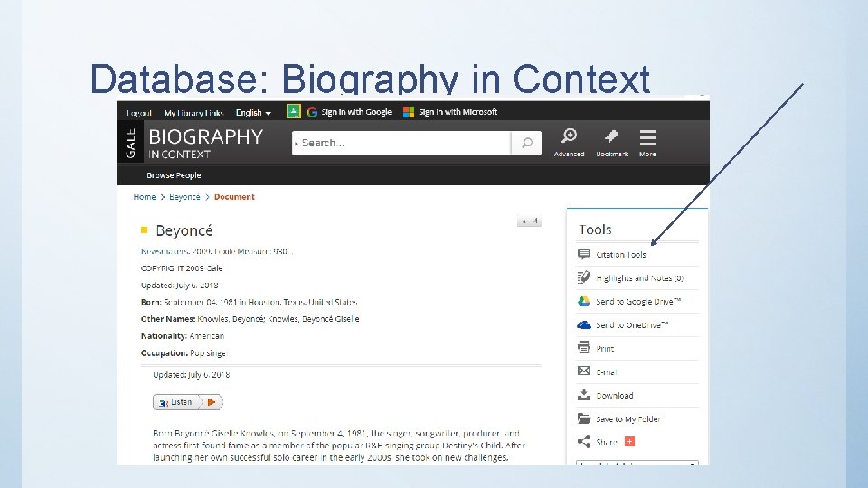868x488 pixels.
Task: Go to Home breadcrumb
Action: pos(145,197)
